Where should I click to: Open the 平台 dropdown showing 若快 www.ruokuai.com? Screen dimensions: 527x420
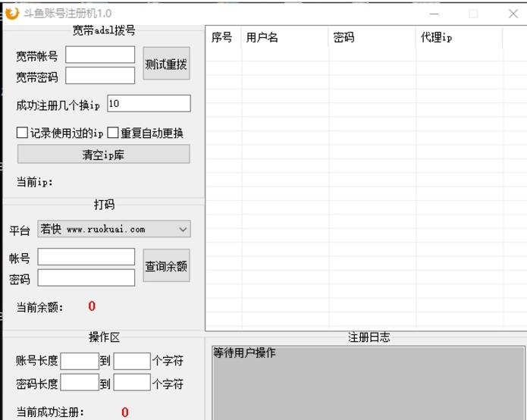(114, 229)
